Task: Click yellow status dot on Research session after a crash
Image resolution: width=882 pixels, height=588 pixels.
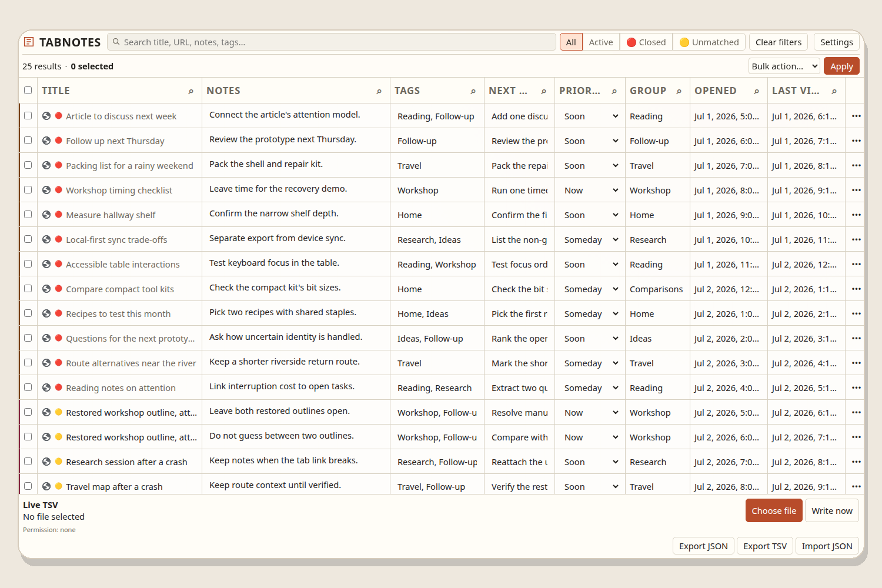Action: [x=59, y=462]
